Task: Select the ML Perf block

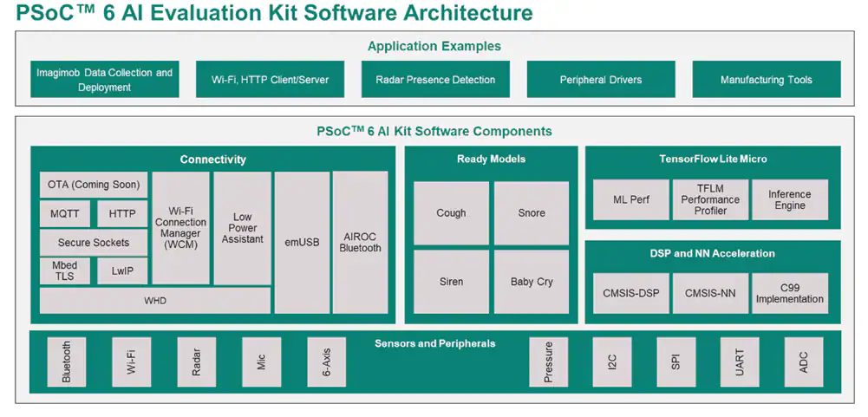Action: coord(631,199)
